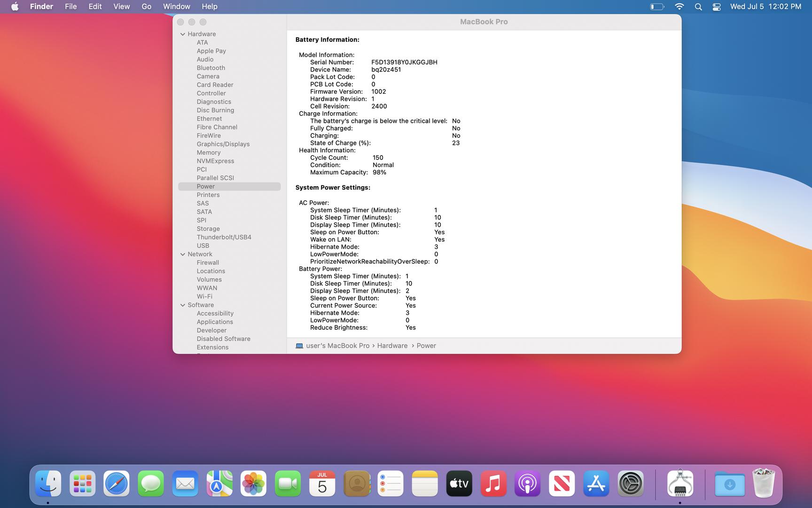Screen dimensions: 812x508
Task: Open the Edit menu
Action: 95,7
